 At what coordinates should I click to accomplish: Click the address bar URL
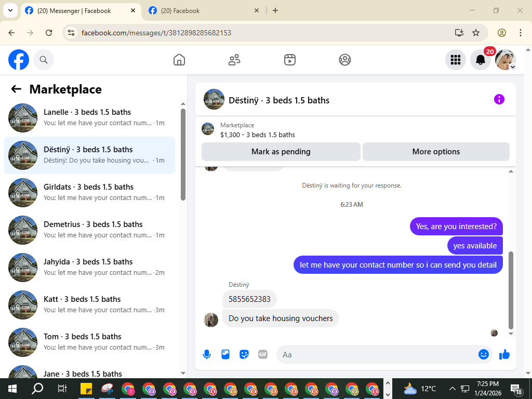pyautogui.click(x=156, y=33)
